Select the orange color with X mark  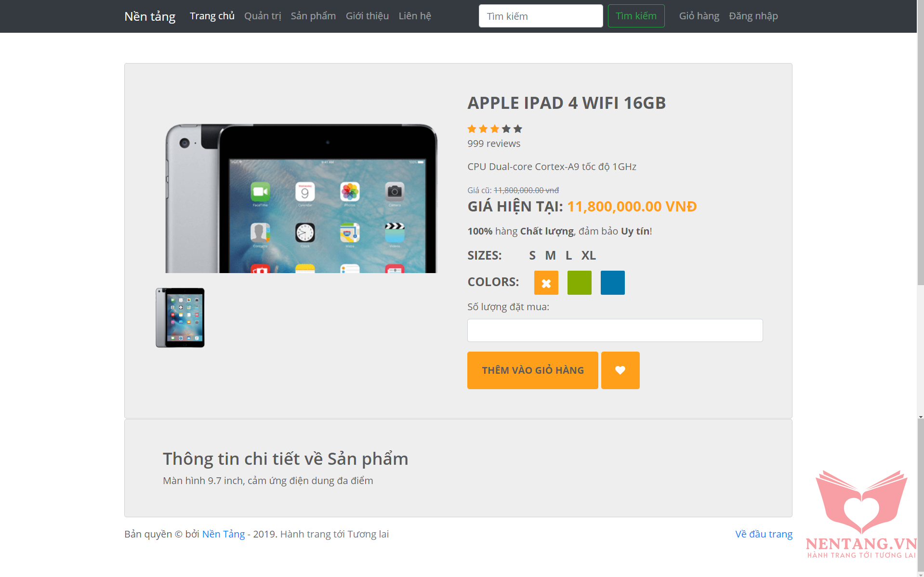[x=546, y=283]
